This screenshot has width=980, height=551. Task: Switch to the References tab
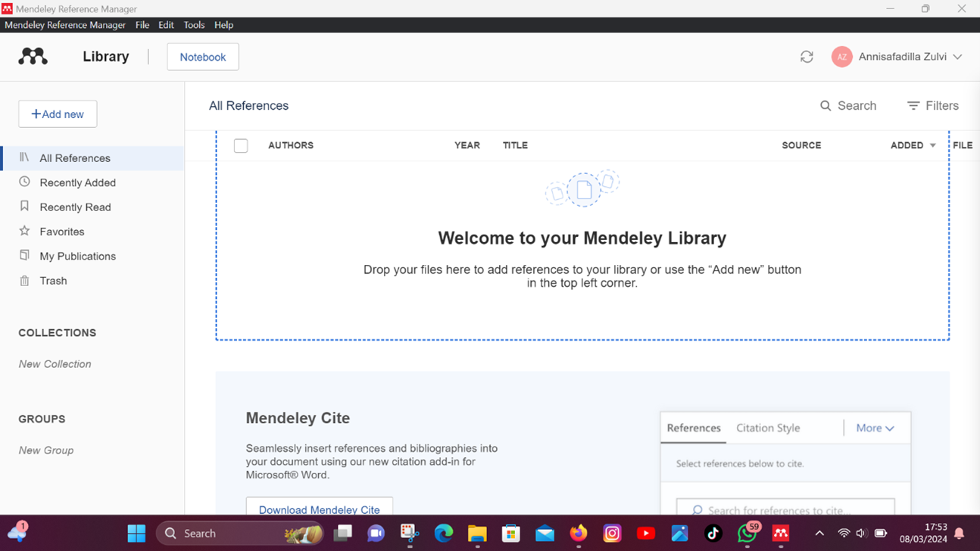(x=694, y=428)
